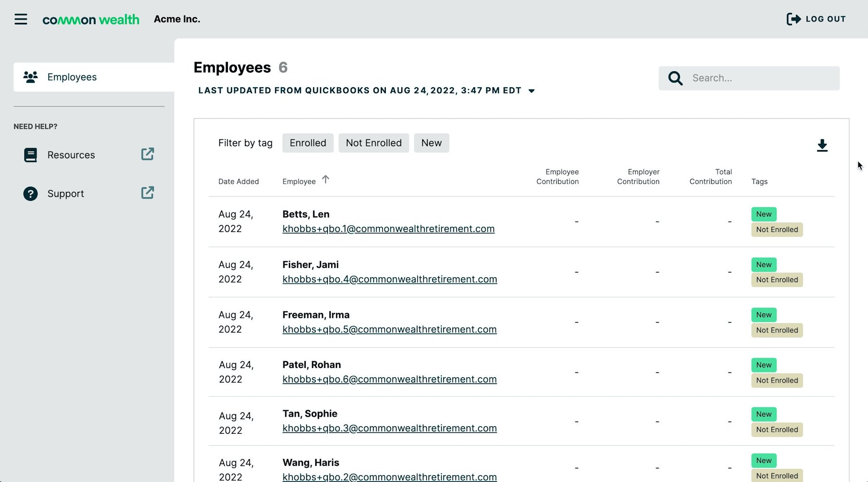Screen dimensions: 868x482
Task: Click the LOG OUT text
Action: (x=826, y=19)
